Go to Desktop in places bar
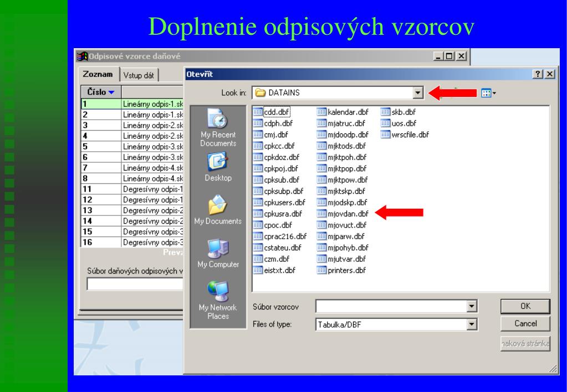 coord(218,167)
